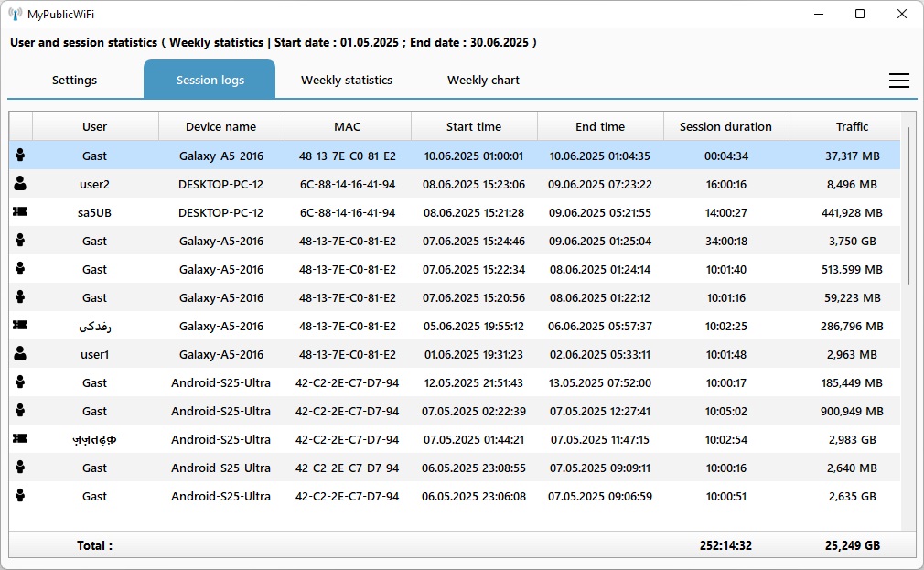
Task: Click the voucher ticket icon beside sa5UB
Action: pyautogui.click(x=20, y=212)
